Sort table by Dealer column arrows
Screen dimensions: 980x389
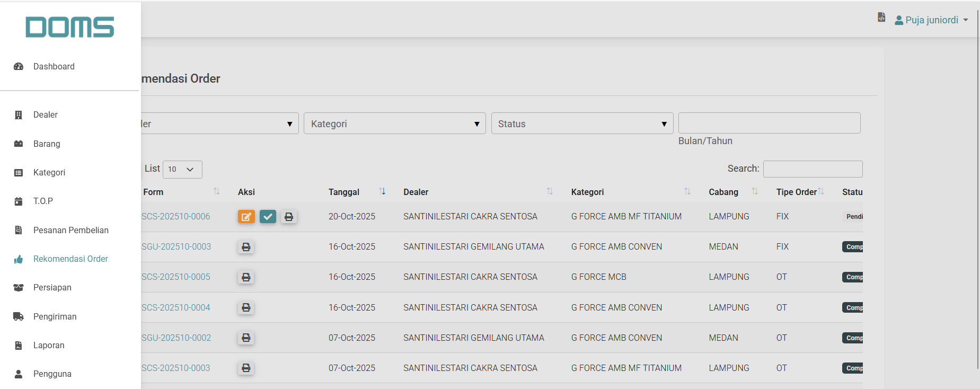[550, 191]
